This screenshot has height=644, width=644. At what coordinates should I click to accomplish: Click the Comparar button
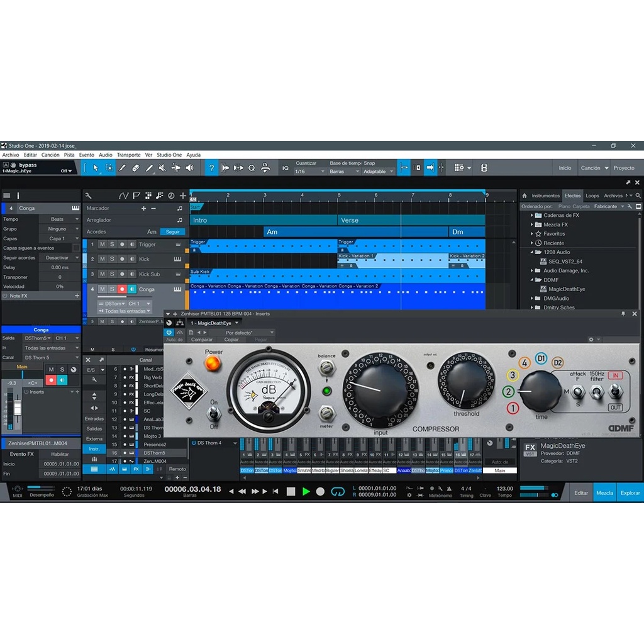click(202, 340)
